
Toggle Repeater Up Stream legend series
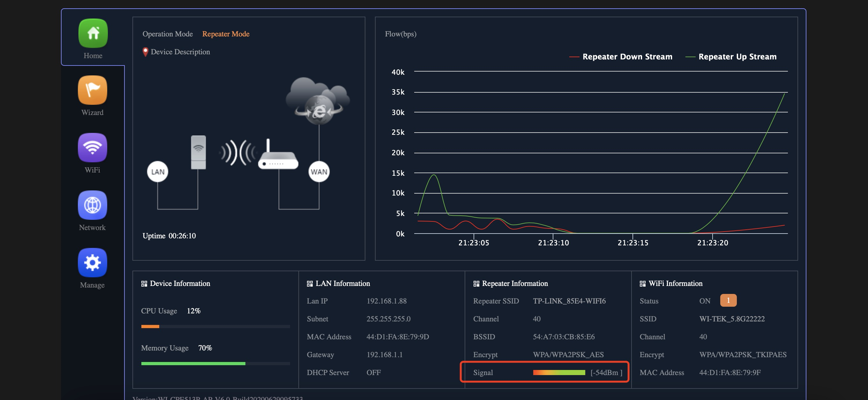tap(737, 57)
